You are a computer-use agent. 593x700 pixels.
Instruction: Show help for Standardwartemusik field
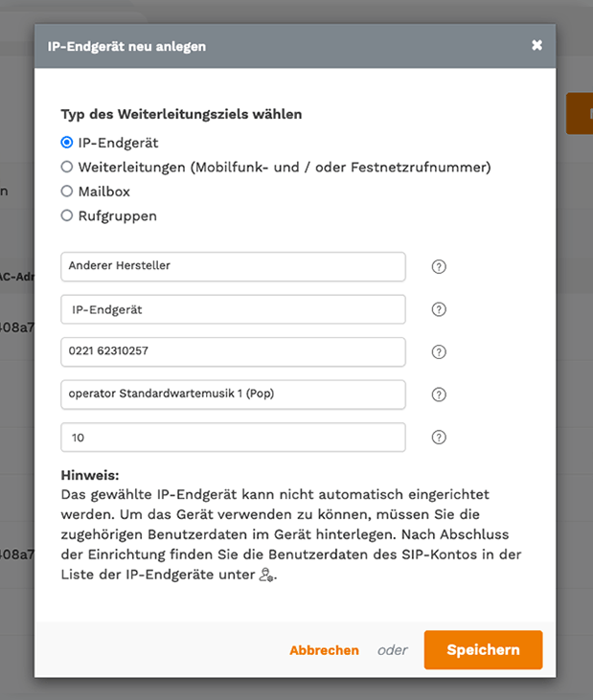(439, 395)
